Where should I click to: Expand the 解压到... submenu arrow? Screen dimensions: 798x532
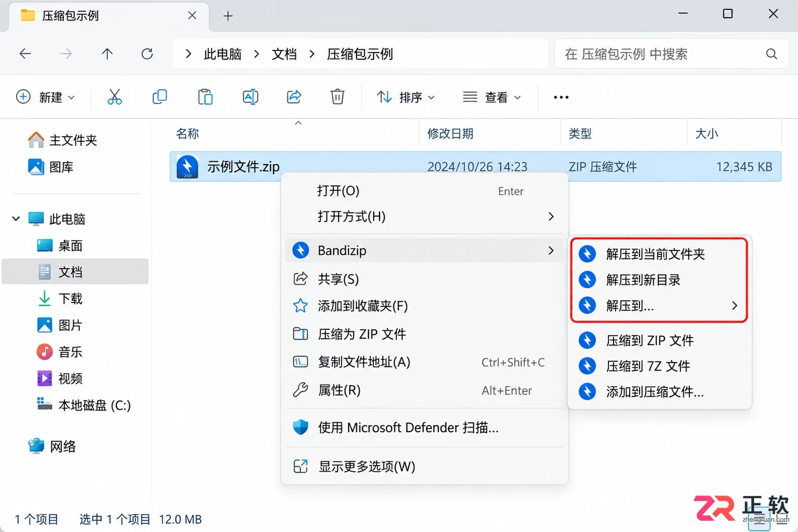coord(734,305)
